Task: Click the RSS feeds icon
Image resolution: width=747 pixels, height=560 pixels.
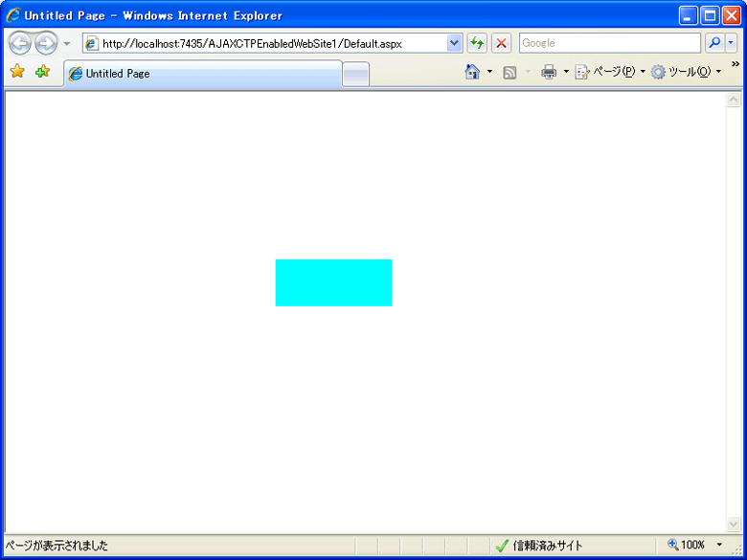Action: [509, 73]
